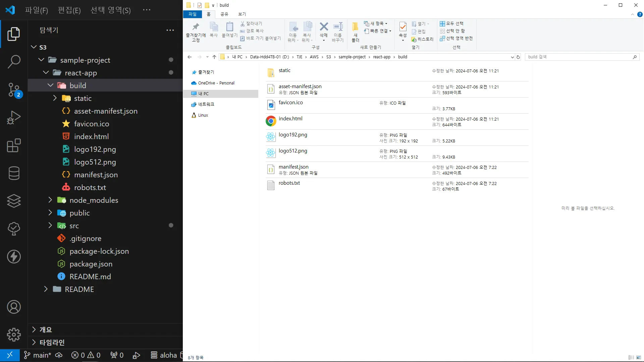The width and height of the screenshot is (644, 362).
Task: Toggle the details view layout icon
Action: (x=631, y=358)
